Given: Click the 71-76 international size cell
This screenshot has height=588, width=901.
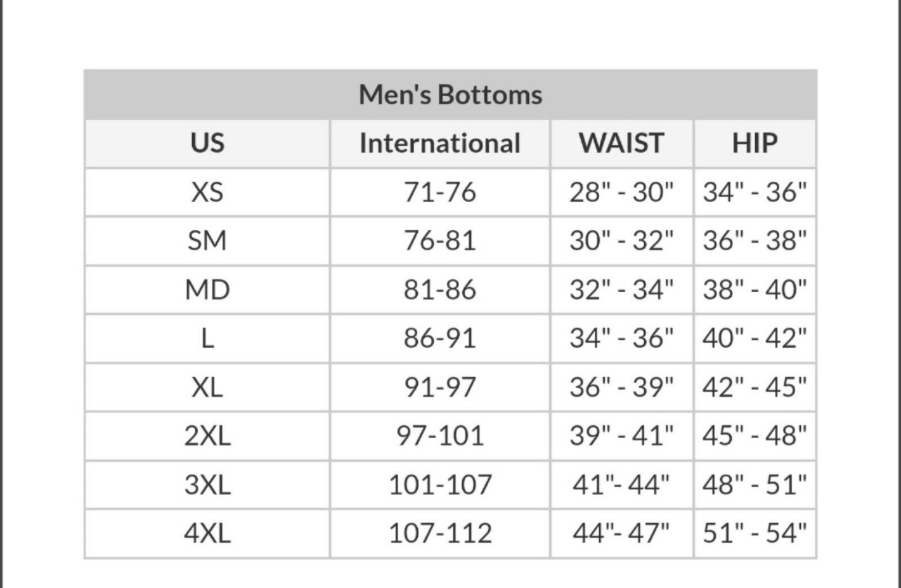Looking at the screenshot, I should point(440,192).
